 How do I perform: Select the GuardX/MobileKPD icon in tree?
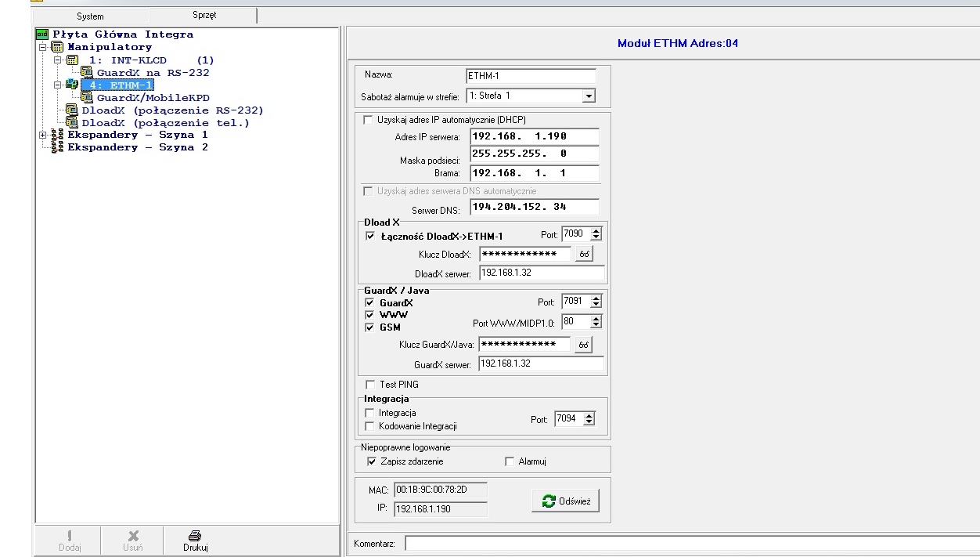click(87, 97)
